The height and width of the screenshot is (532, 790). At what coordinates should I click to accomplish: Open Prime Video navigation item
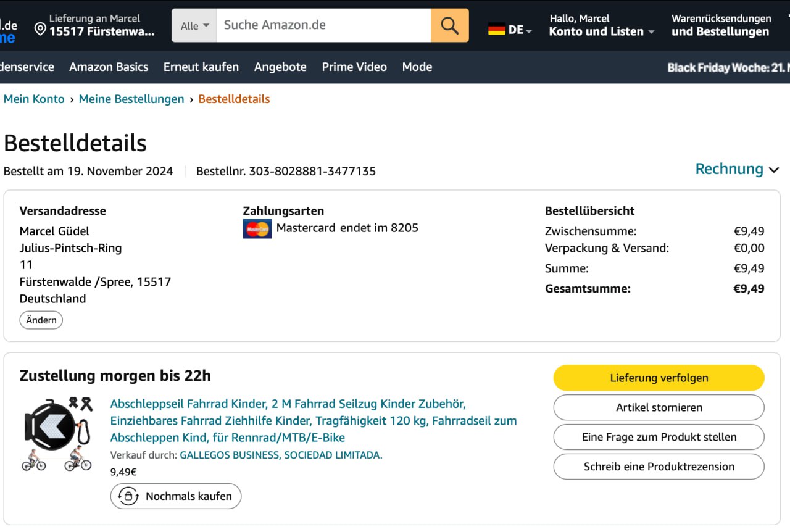(354, 67)
